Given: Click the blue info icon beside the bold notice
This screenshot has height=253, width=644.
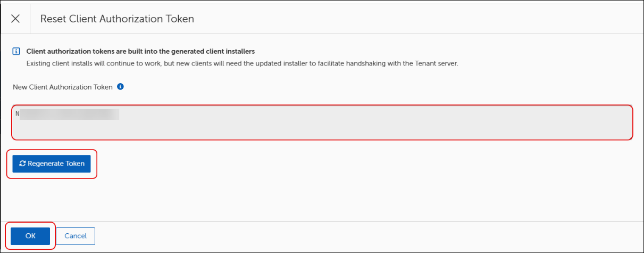Looking at the screenshot, I should (x=16, y=52).
